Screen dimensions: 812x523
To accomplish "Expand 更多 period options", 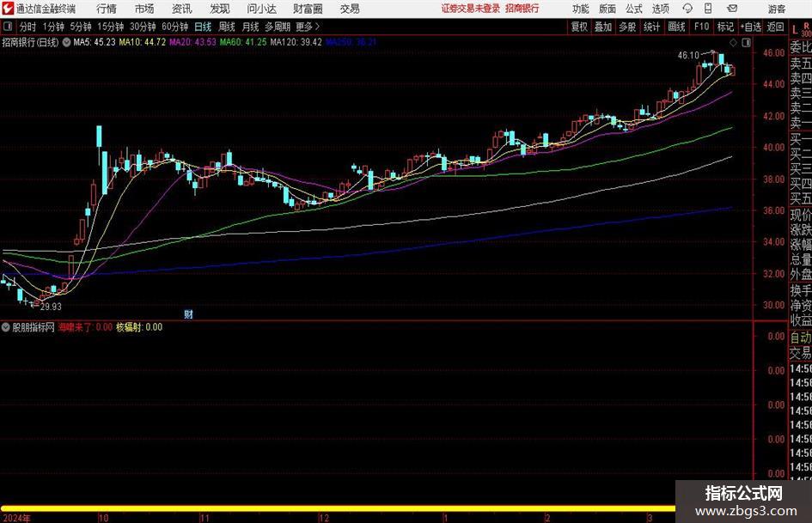I will [308, 27].
